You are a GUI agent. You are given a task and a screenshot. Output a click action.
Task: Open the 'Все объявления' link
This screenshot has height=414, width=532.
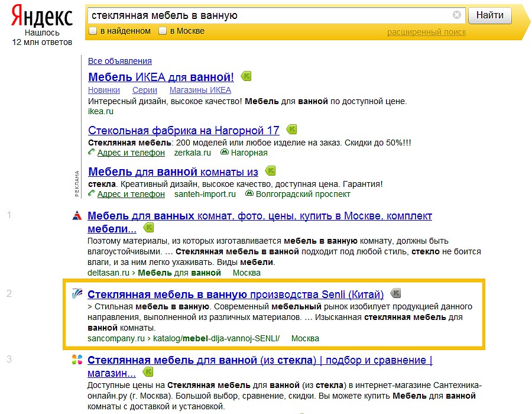click(x=120, y=61)
